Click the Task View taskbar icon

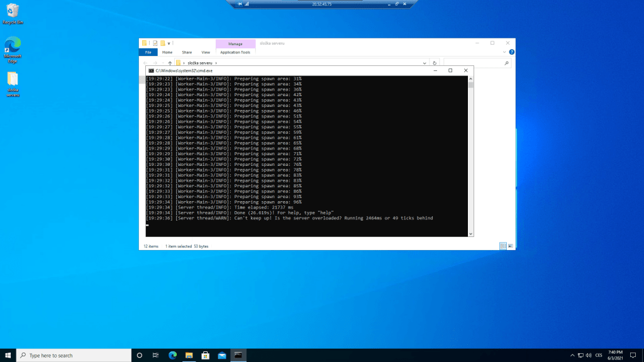155,355
